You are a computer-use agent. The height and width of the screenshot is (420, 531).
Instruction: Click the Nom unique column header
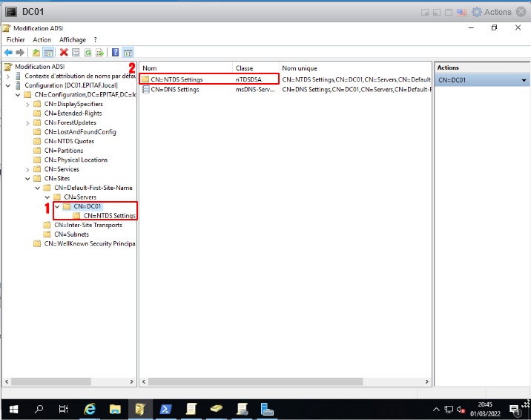(x=300, y=68)
